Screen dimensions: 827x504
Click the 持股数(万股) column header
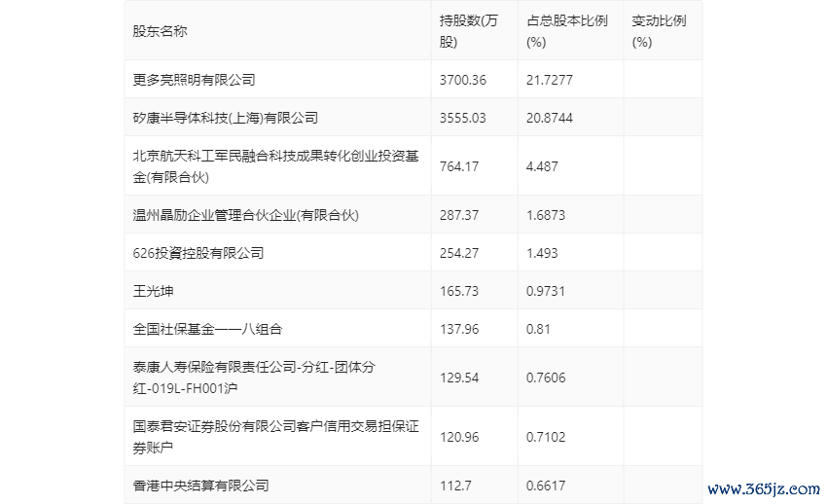(x=468, y=32)
